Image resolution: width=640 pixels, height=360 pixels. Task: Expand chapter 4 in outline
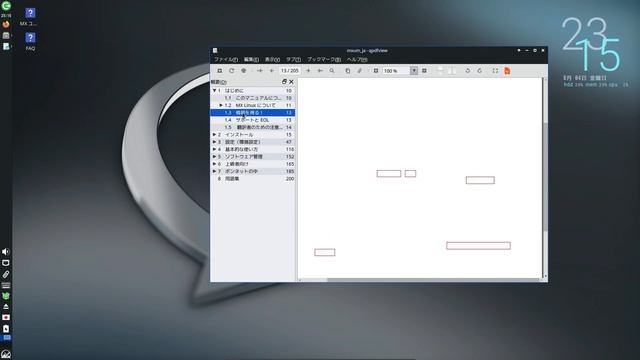(214, 149)
